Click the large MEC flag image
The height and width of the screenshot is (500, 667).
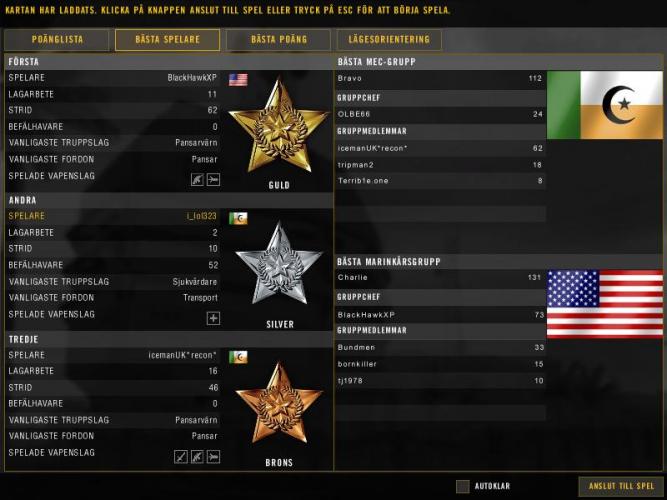pyautogui.click(x=605, y=105)
